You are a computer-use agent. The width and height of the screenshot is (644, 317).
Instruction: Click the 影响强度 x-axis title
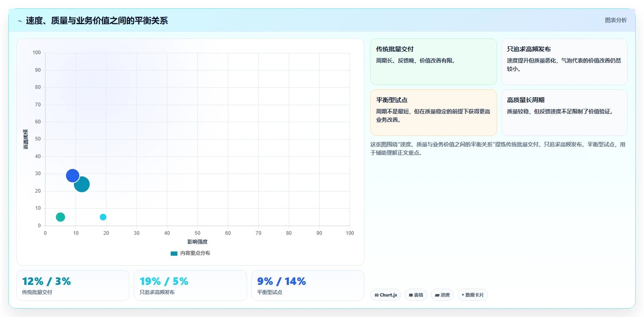pyautogui.click(x=197, y=242)
